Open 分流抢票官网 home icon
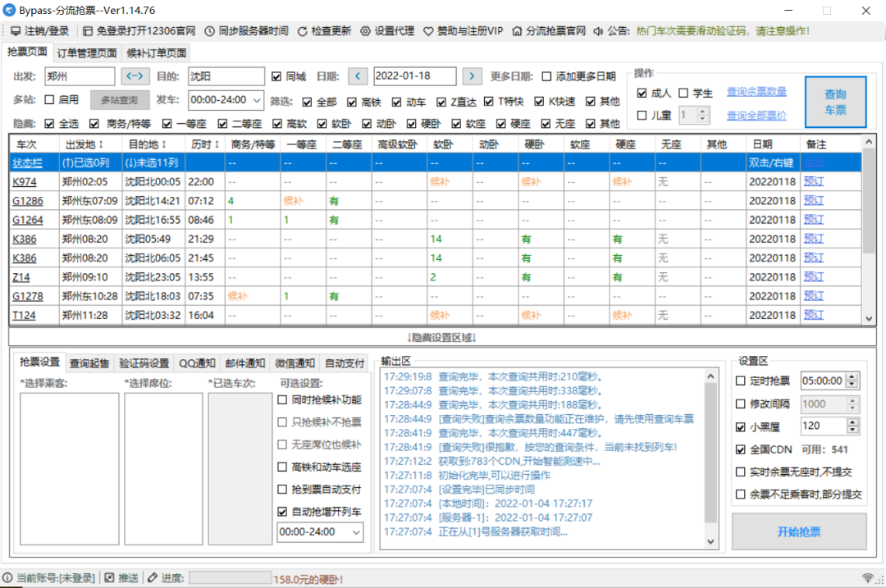The image size is (886, 588). [517, 31]
